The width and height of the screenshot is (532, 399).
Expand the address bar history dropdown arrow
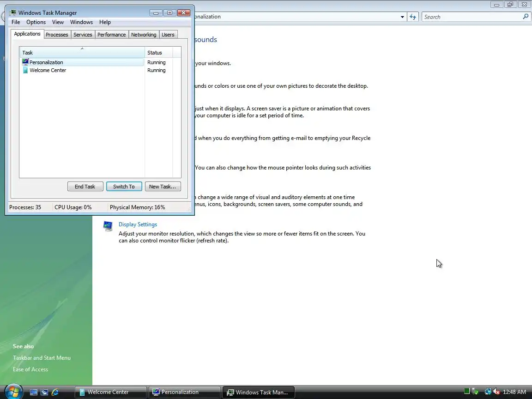[402, 17]
